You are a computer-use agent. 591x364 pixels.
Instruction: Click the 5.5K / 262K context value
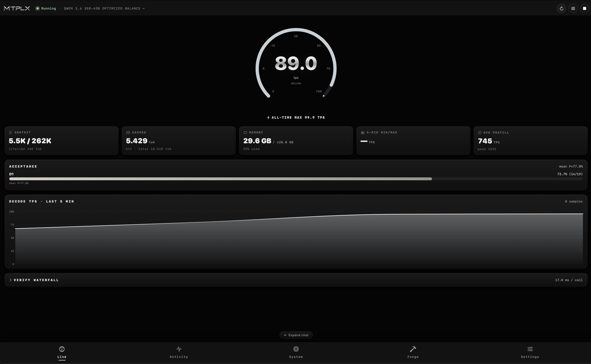click(30, 141)
